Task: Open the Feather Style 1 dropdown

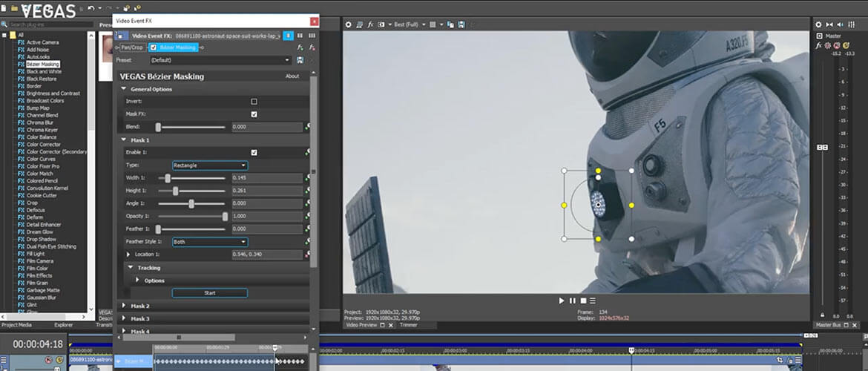Action: coord(210,242)
